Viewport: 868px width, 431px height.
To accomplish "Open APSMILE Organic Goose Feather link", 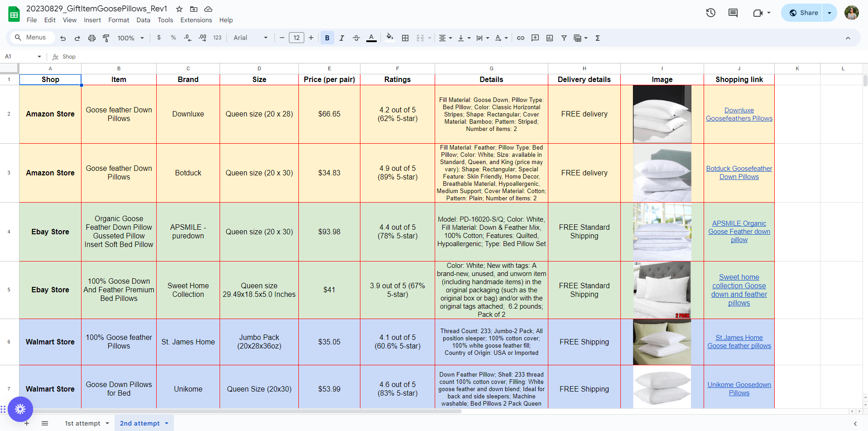I will [739, 232].
